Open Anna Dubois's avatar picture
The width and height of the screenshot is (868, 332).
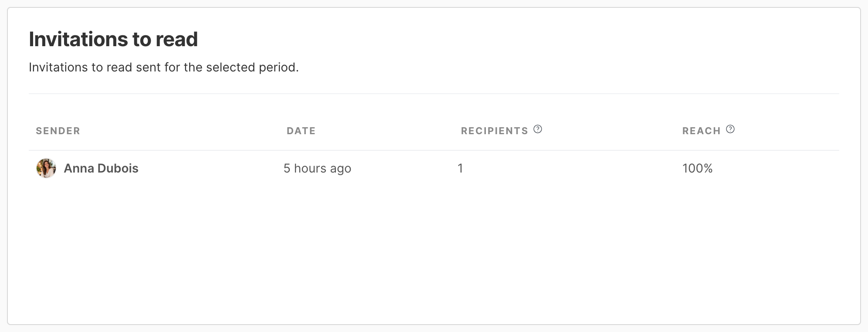[46, 168]
